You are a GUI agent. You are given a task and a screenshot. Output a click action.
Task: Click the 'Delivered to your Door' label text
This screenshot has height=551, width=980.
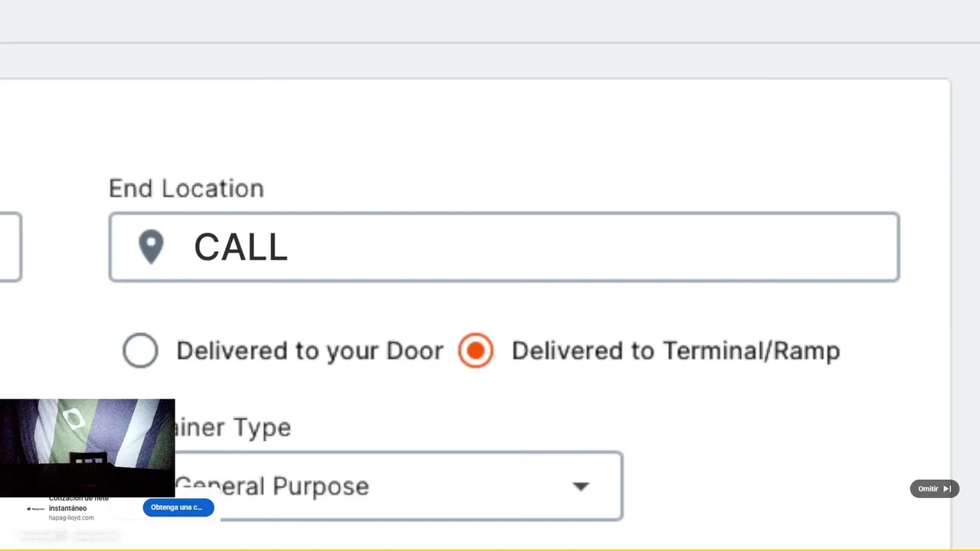309,350
